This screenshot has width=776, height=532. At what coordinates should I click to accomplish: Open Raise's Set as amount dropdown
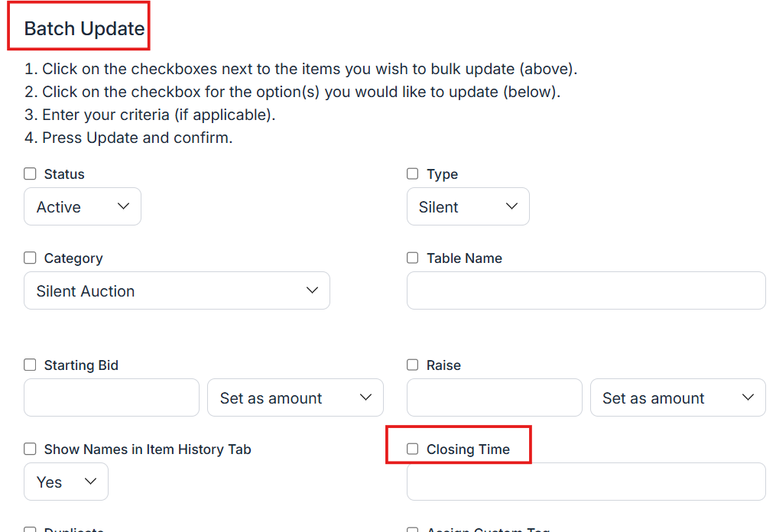677,398
